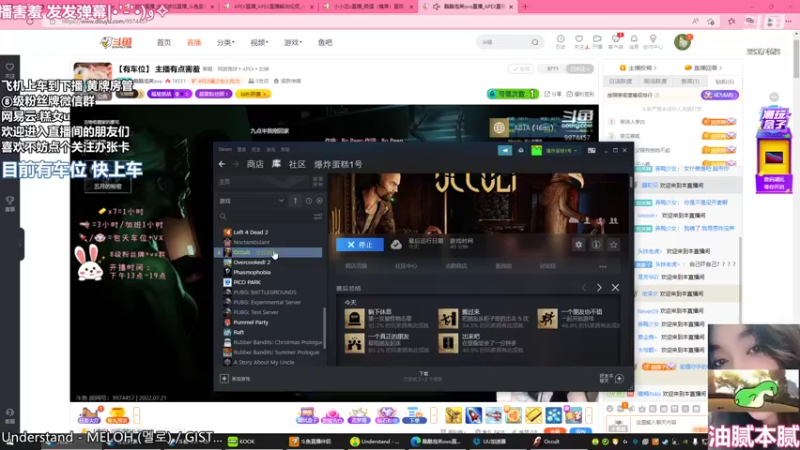Toggle Steam library grid view icon

point(318,182)
